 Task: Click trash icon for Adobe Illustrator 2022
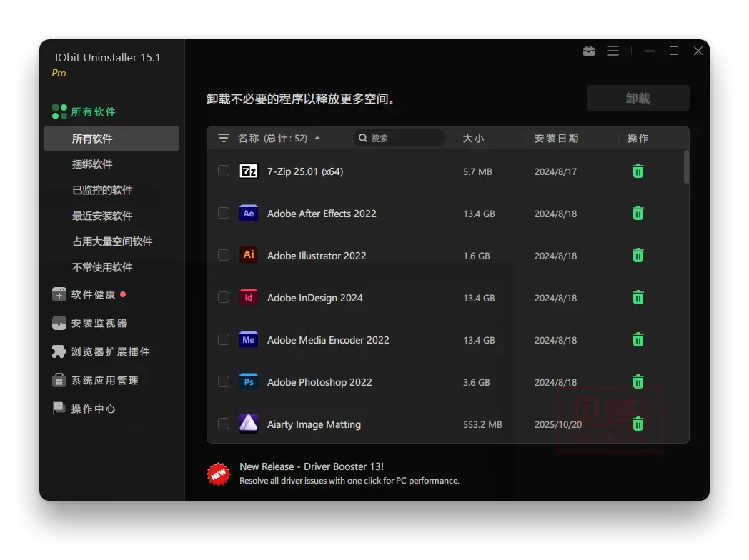coord(638,256)
